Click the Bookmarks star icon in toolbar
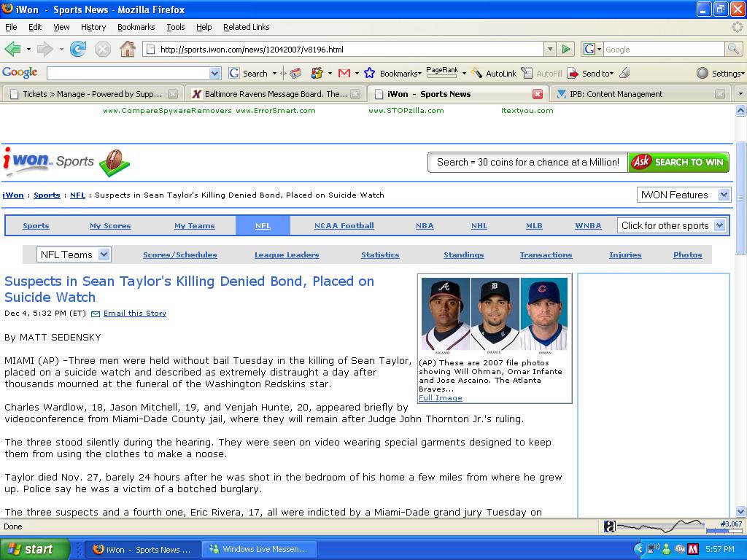This screenshot has width=747, height=560. coord(370,73)
